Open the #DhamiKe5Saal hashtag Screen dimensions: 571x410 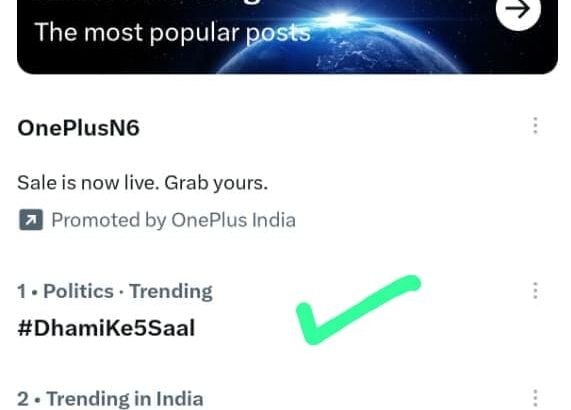(x=106, y=328)
